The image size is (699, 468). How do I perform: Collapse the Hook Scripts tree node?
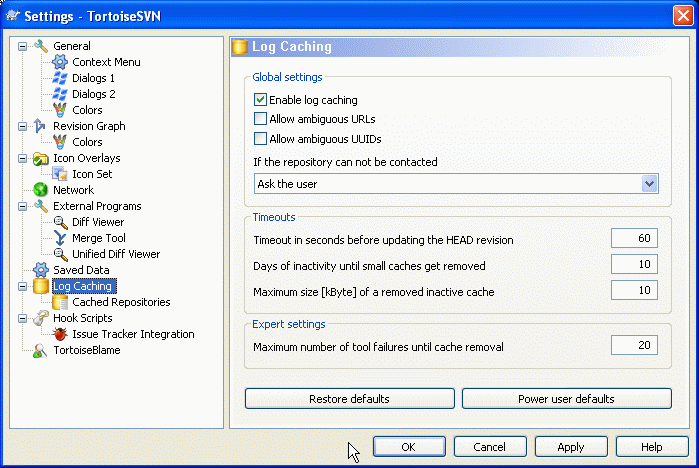(22, 319)
